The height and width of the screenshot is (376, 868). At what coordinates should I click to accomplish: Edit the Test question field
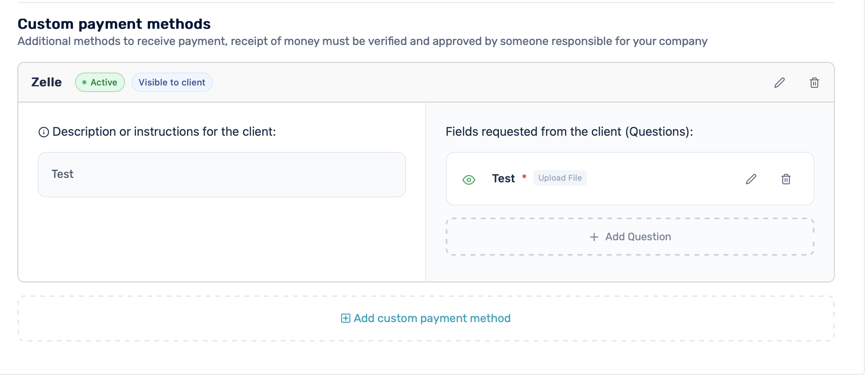click(x=751, y=179)
